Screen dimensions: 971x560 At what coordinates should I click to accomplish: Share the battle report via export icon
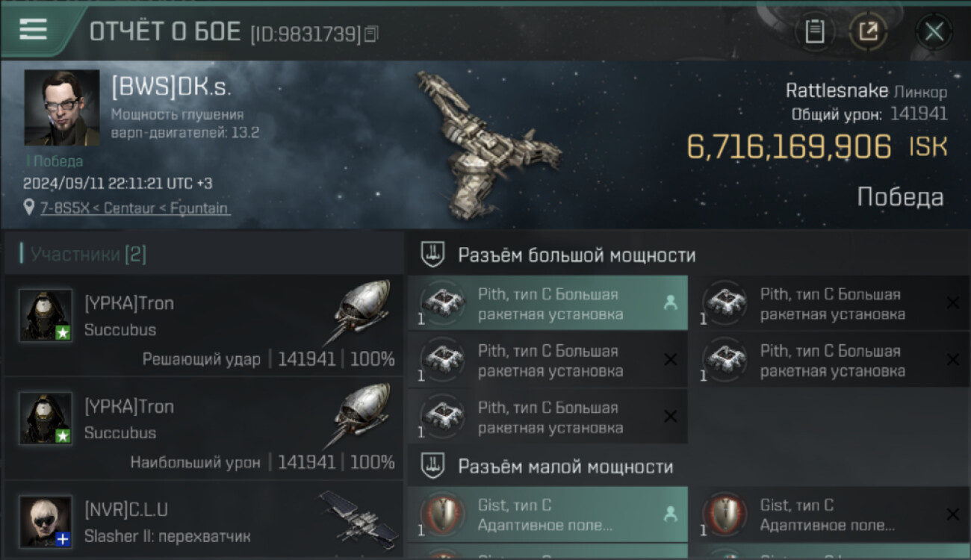click(x=868, y=31)
